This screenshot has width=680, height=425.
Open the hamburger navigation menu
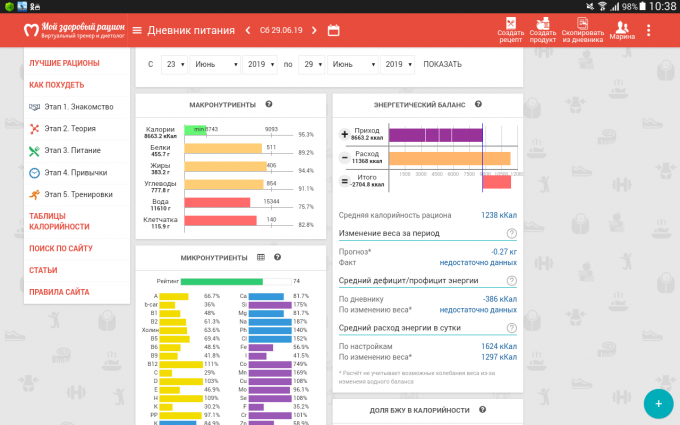pyautogui.click(x=137, y=30)
